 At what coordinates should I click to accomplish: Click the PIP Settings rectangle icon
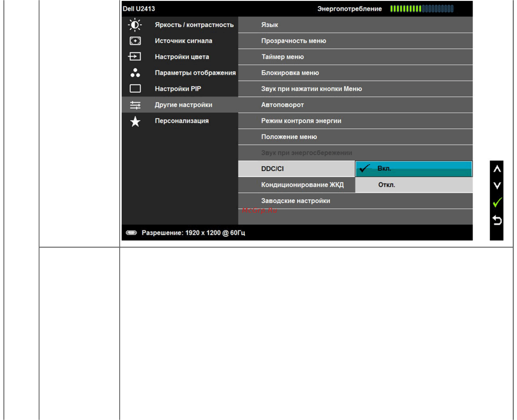(135, 89)
